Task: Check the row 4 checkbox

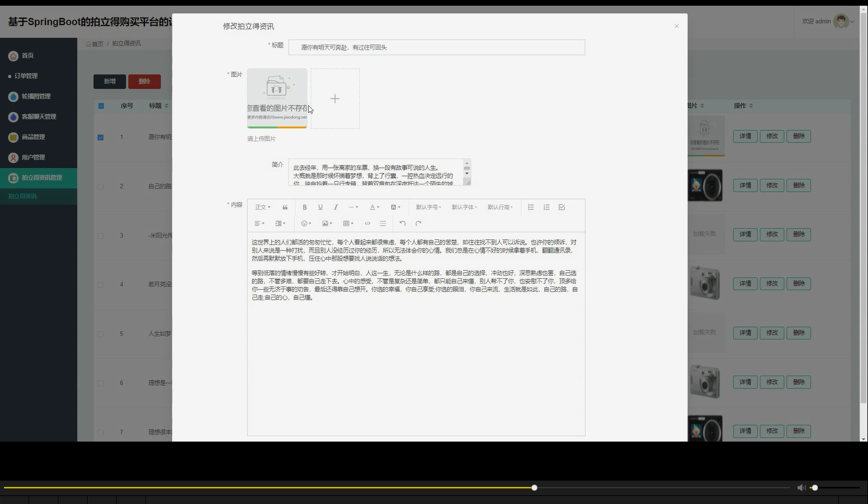Action: 101,285
